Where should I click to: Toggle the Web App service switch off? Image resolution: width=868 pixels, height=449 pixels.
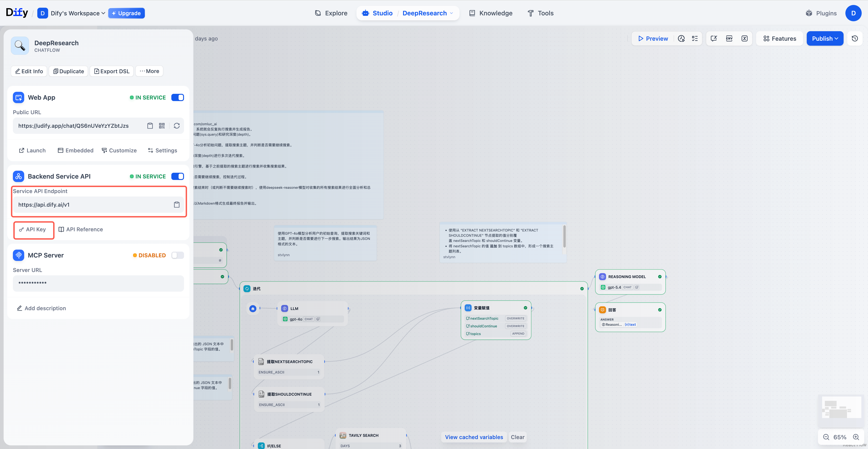pyautogui.click(x=178, y=97)
